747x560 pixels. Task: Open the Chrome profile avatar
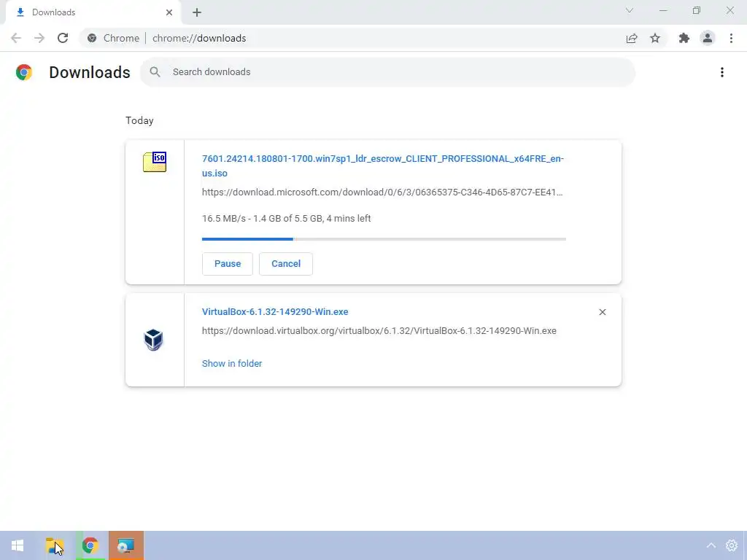[708, 38]
